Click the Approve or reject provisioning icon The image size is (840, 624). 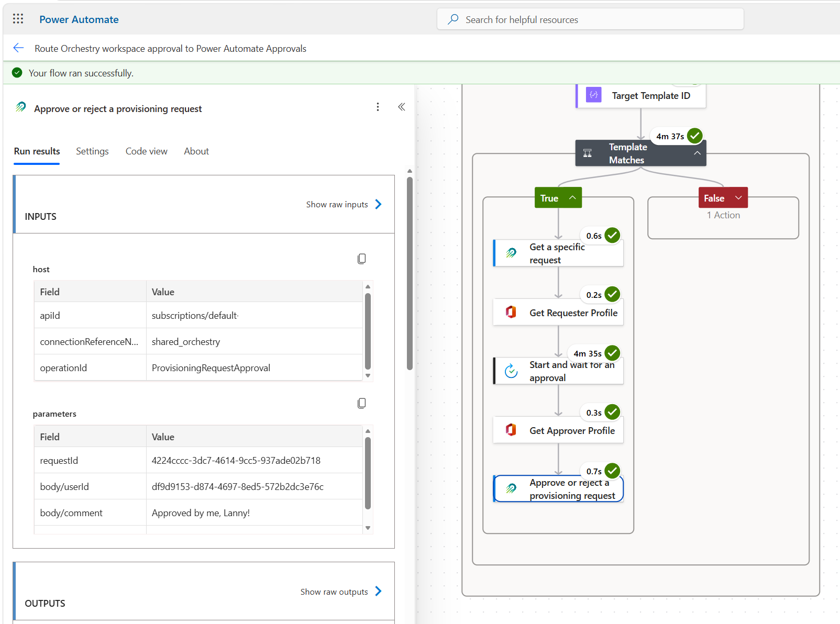[511, 488]
